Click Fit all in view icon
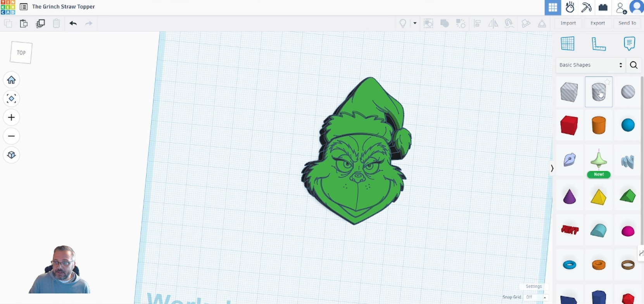644x304 pixels. (x=11, y=99)
